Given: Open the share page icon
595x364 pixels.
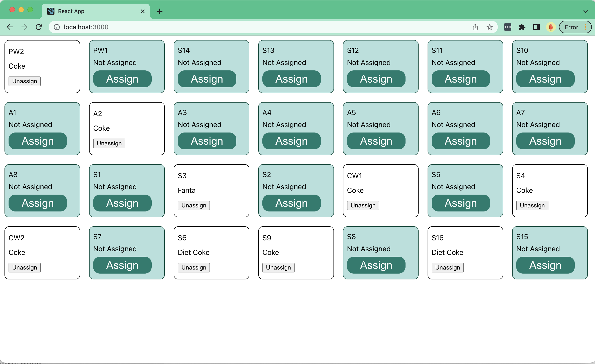Looking at the screenshot, I should click(x=475, y=27).
